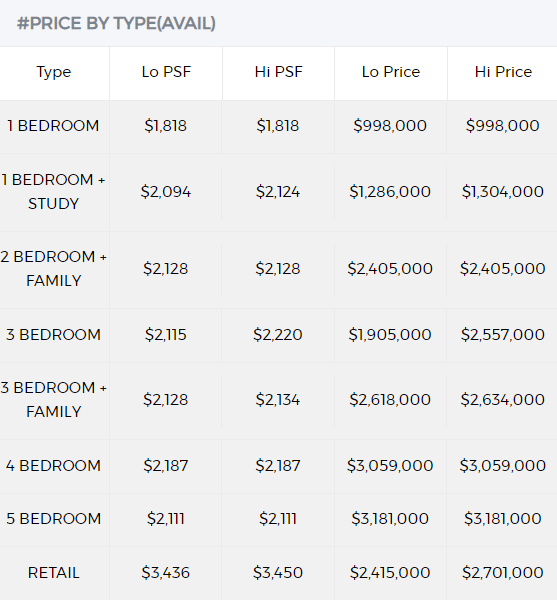The width and height of the screenshot is (557, 600).
Task: Click the $3,436 Lo PSF retail cell
Action: click(166, 573)
